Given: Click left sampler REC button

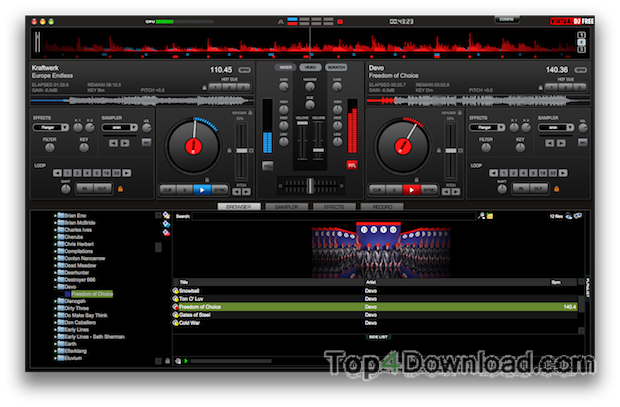Looking at the screenshot, I should pos(146,142).
